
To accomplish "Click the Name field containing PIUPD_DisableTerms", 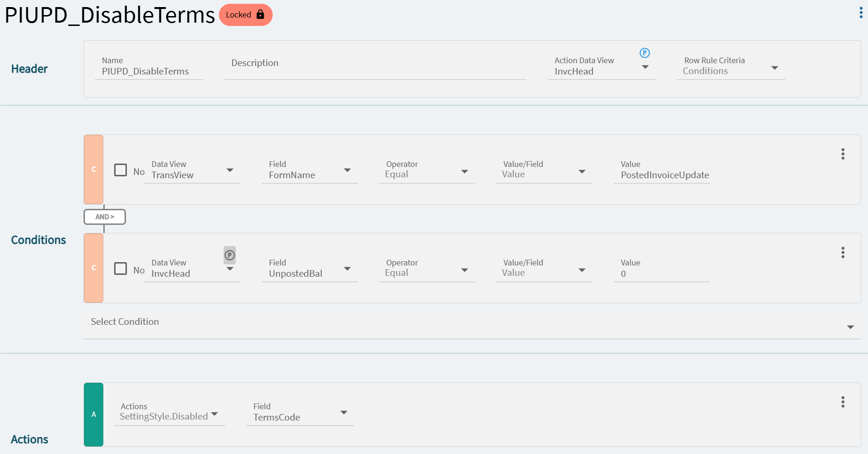I will [x=149, y=67].
